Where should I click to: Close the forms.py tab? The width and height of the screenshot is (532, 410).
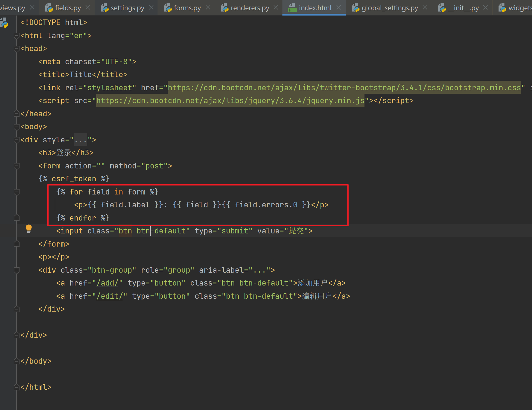(x=208, y=8)
